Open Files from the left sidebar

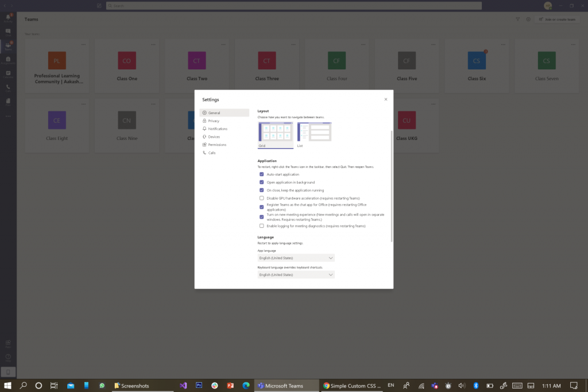coord(8,102)
